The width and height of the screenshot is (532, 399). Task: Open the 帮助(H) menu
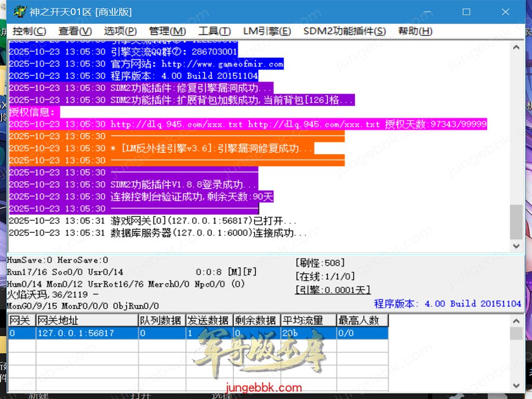[415, 31]
